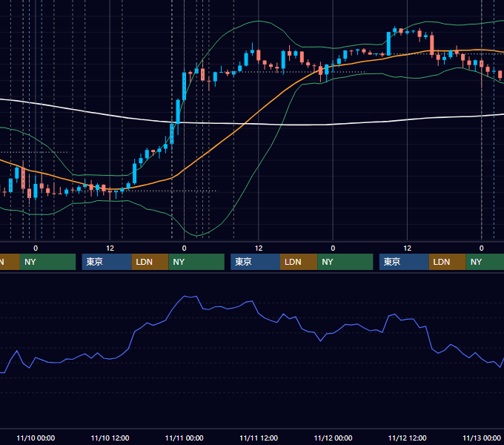This screenshot has width=504, height=445.
Task: Select the blue oscillator line's highest peak
Action: [x=185, y=296]
